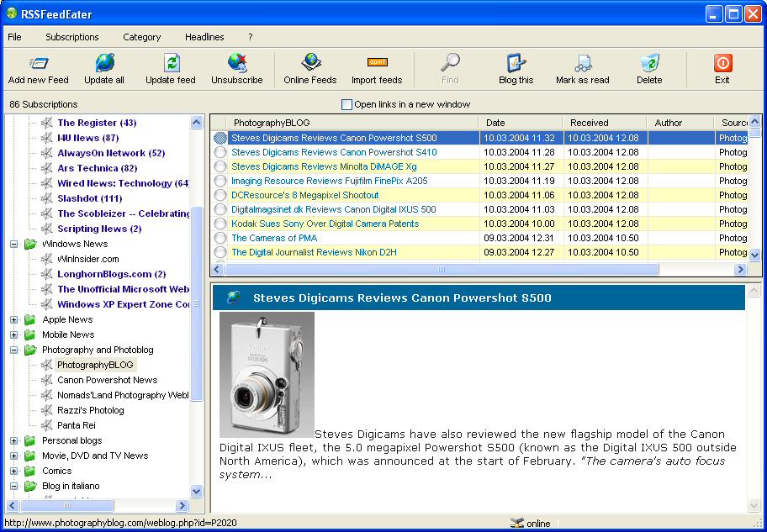This screenshot has height=532, width=767.
Task: Click the feed icon beside Ars Technica
Action: [x=46, y=168]
